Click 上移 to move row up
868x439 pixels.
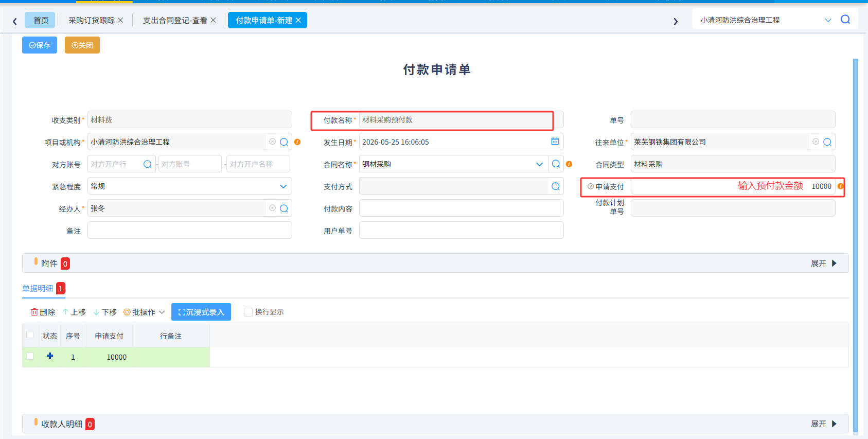[x=74, y=312]
